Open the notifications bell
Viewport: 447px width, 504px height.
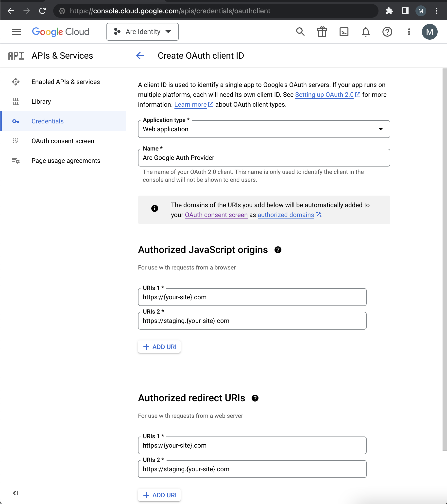366,32
